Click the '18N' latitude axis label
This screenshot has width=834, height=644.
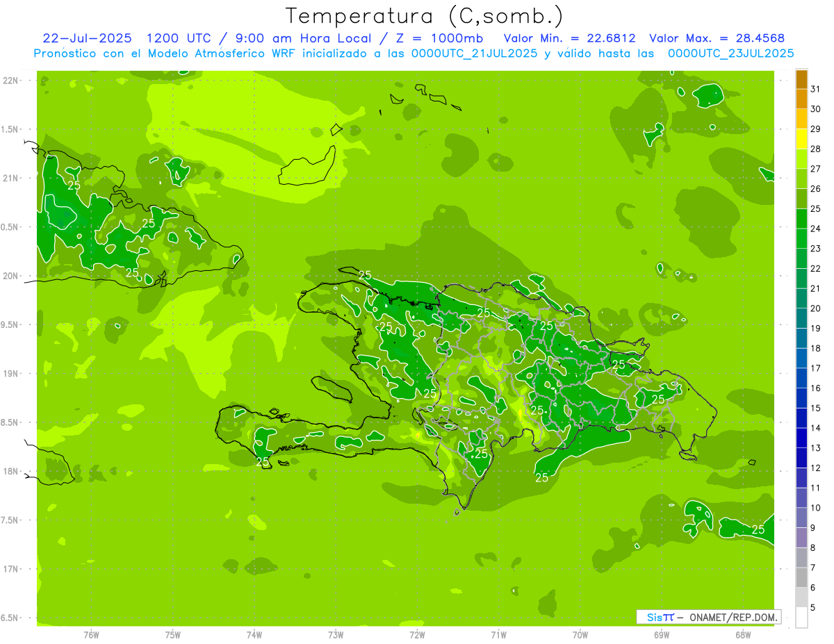coord(10,471)
